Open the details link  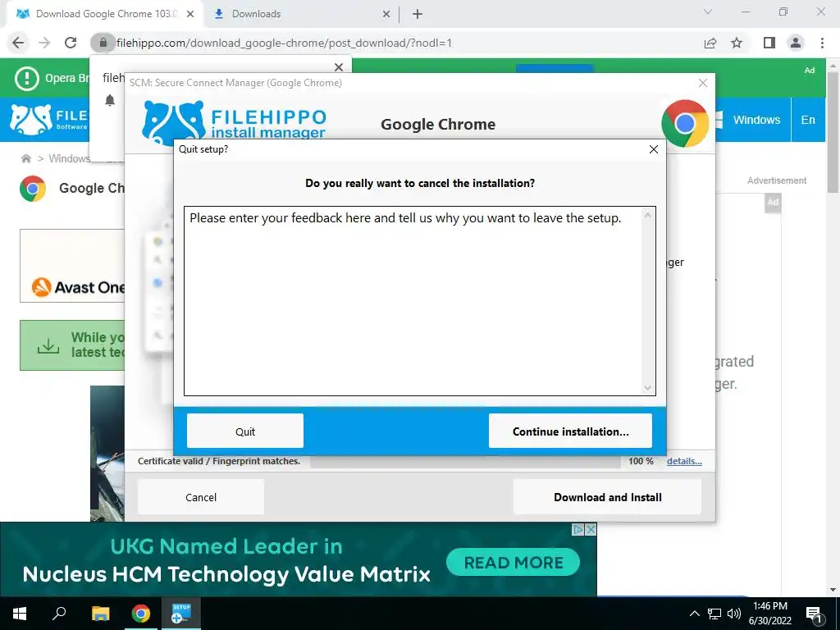point(684,461)
